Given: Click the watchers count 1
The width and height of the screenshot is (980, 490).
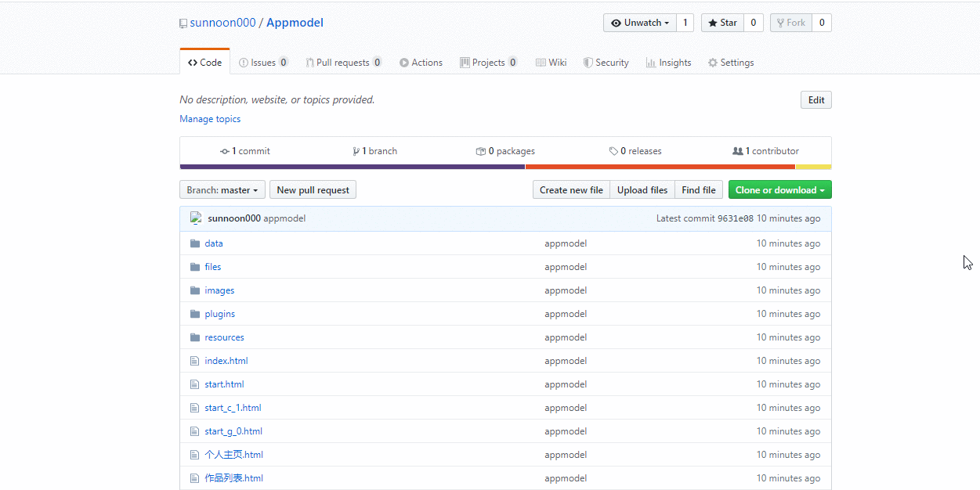Looking at the screenshot, I should pos(685,23).
